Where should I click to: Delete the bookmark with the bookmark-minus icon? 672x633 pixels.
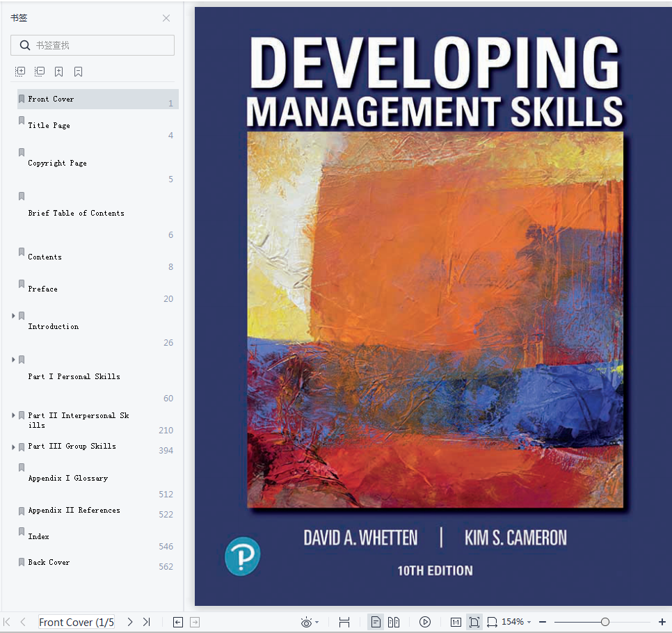click(78, 72)
